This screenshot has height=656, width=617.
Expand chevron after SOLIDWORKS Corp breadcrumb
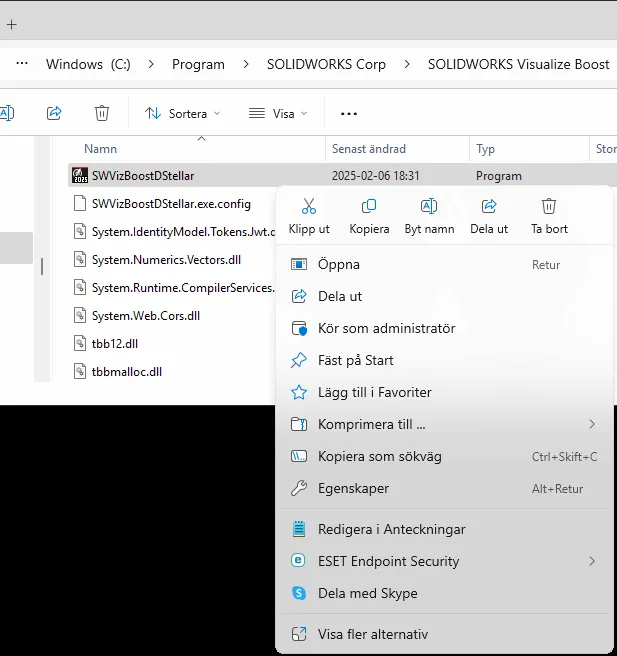(x=407, y=64)
